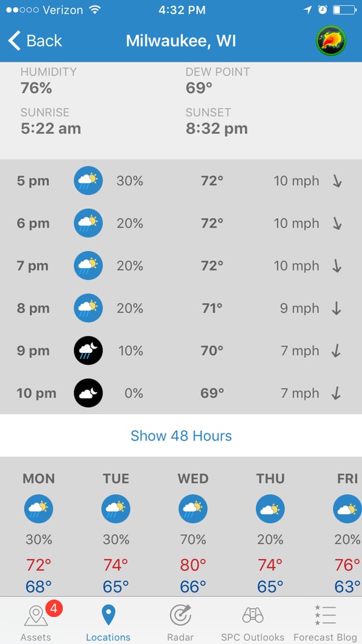The height and width of the screenshot is (644, 362).
Task: Select the WED 70% forecast icon
Action: [193, 509]
